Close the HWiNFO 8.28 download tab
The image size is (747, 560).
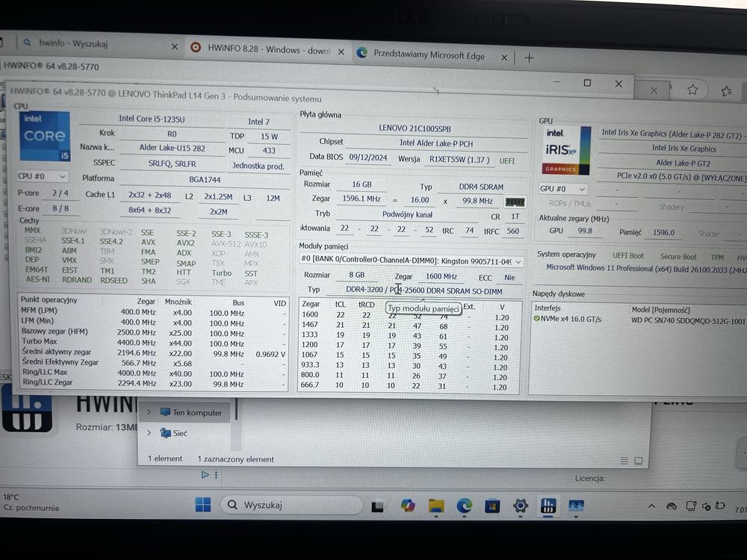point(341,52)
